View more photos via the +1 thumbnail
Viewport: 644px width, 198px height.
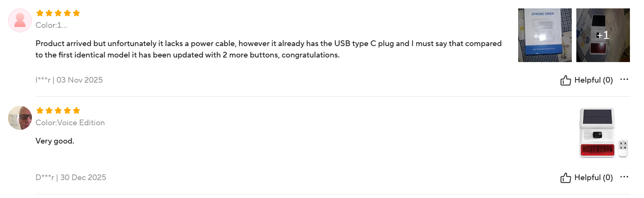(603, 35)
